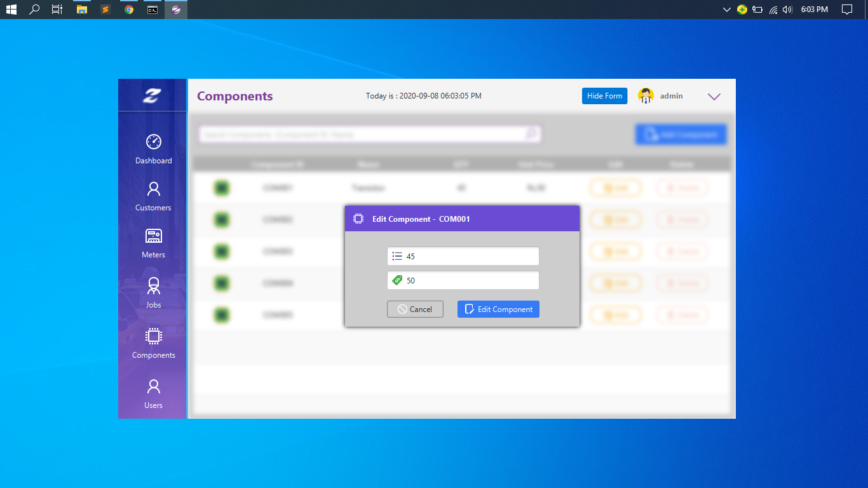Open Google Chrome from taskbar
This screenshot has width=868, height=488.
coord(129,10)
